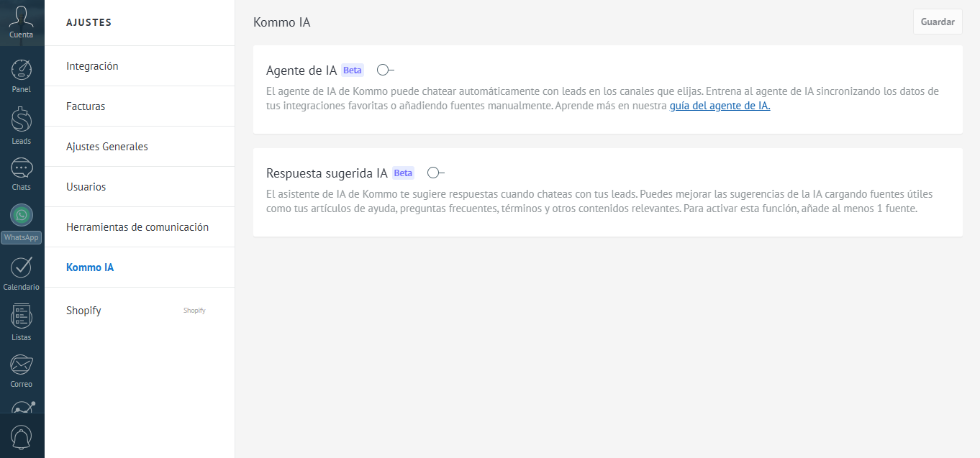Open the Leads dollar icon

[x=22, y=119]
